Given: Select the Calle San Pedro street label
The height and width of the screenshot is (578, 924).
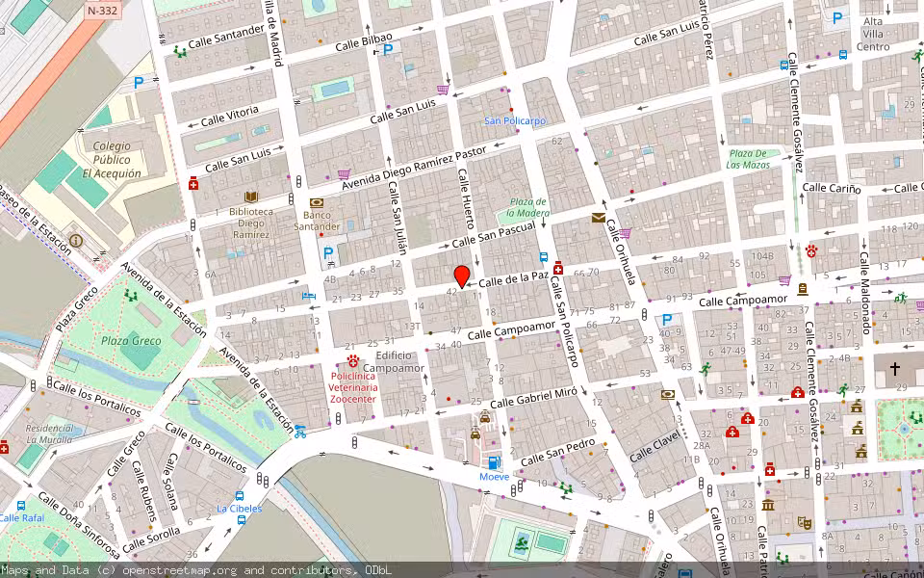Looking at the screenshot, I should [557, 453].
